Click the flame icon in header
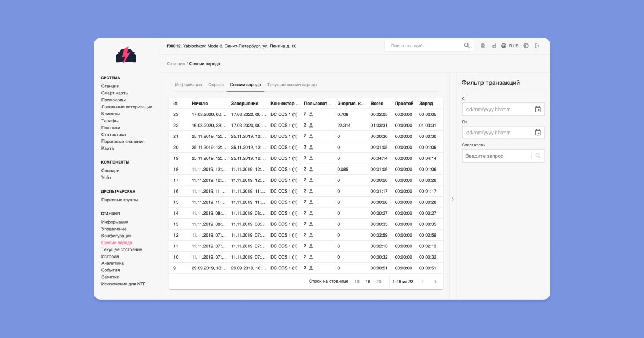Viewport: 644px width, 338px height. [x=494, y=46]
